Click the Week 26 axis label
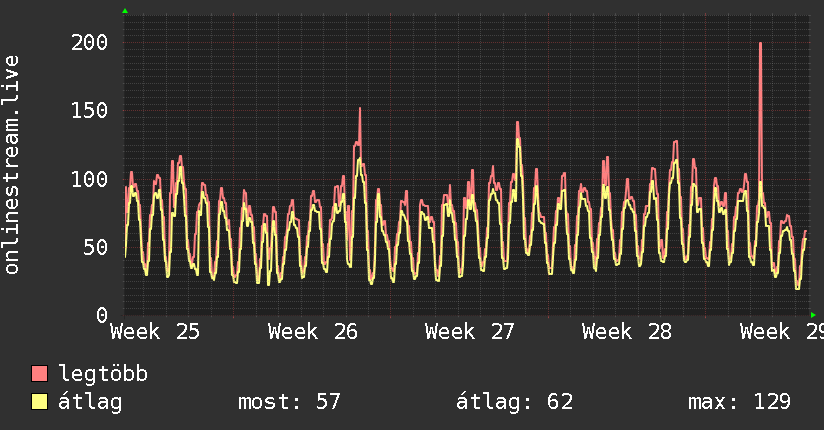Viewport: 824px width, 430px height. 313,332
